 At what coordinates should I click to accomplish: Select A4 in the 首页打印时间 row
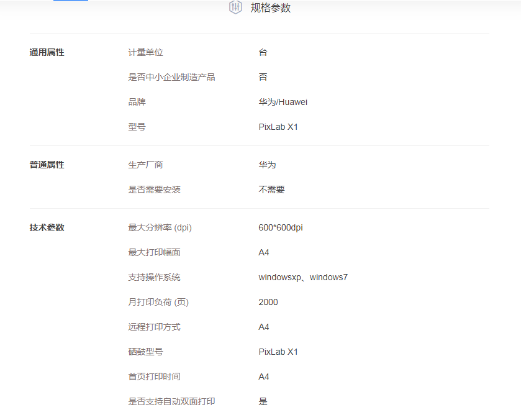point(264,377)
